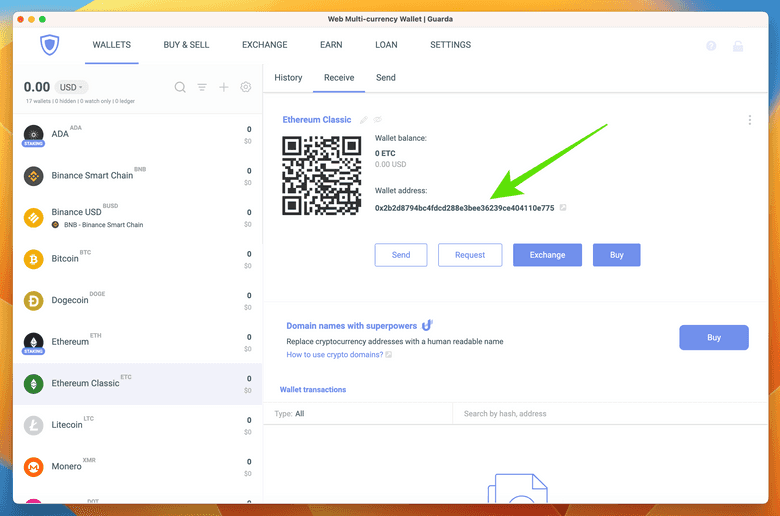Open the three-dot wallet options menu
This screenshot has width=780, height=516.
[750, 120]
